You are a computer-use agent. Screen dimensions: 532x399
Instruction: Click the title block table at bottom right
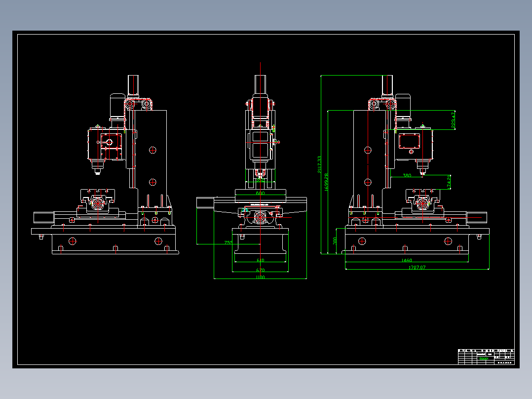pyautogui.click(x=486, y=357)
